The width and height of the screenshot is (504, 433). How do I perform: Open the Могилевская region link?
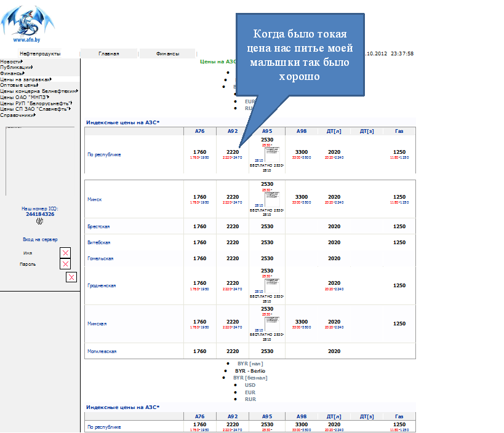102,351
